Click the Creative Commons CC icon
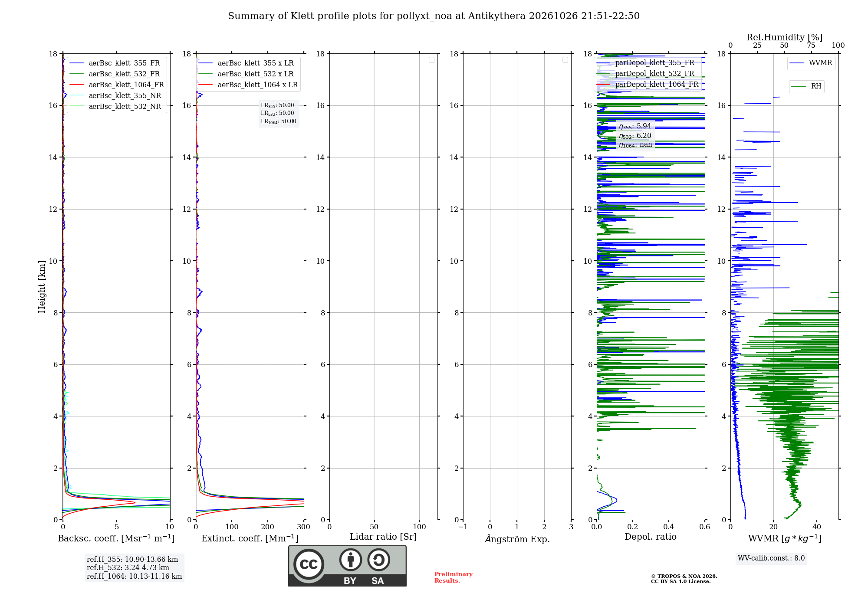868x590 pixels. tap(309, 564)
